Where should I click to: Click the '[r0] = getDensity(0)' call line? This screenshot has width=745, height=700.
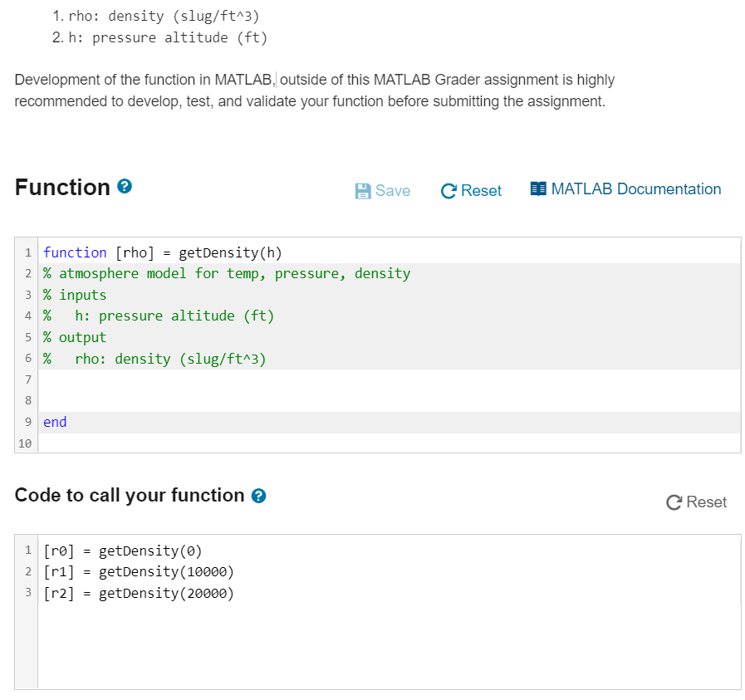point(123,551)
